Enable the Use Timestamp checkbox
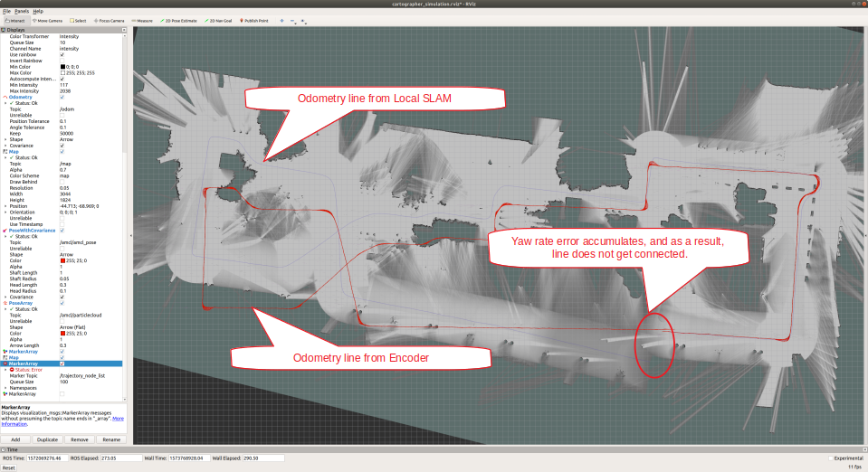The height and width of the screenshot is (472, 868). pos(62,224)
